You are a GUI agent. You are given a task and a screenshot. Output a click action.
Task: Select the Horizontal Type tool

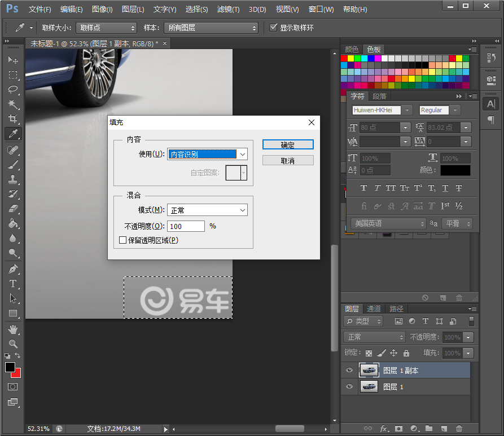(13, 284)
